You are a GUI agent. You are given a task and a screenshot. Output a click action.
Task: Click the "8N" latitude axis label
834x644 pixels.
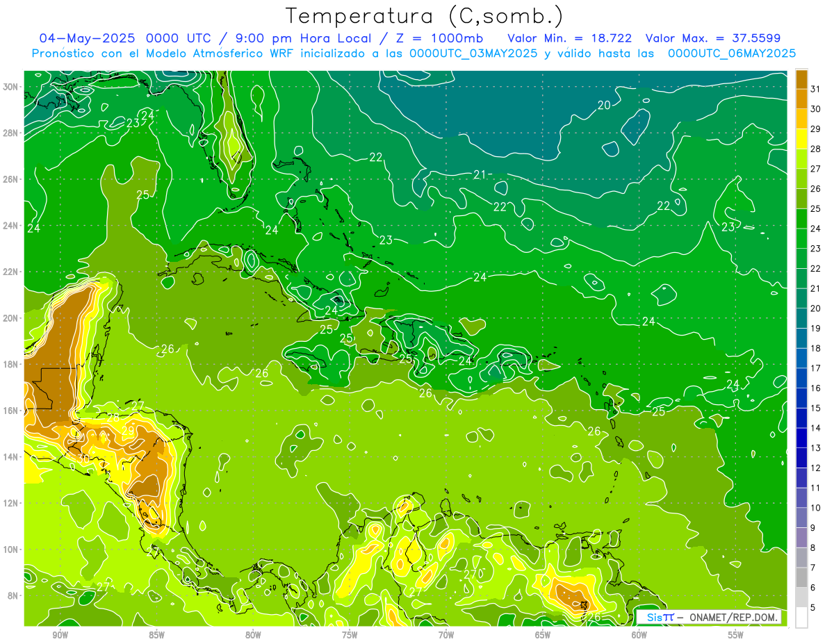coord(13,595)
